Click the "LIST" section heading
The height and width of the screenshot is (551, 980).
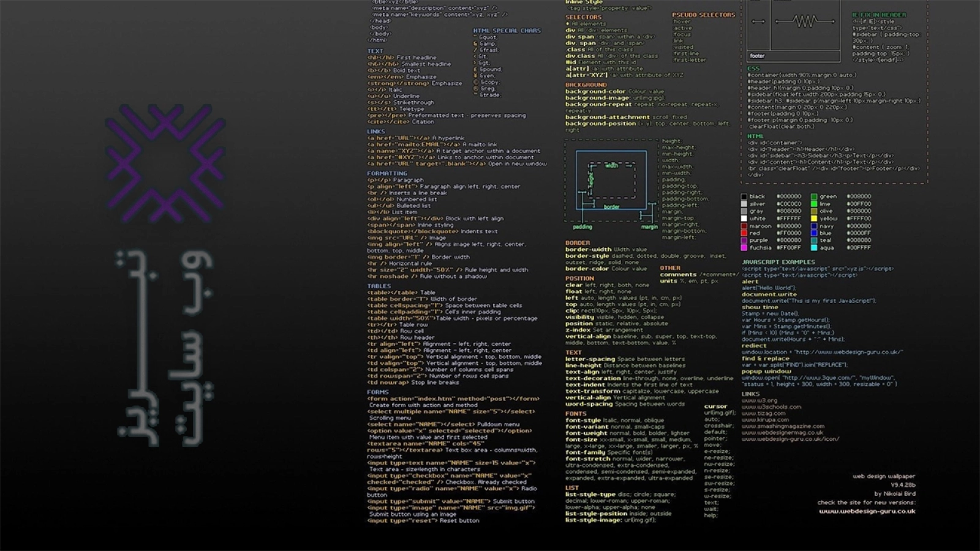click(x=572, y=488)
